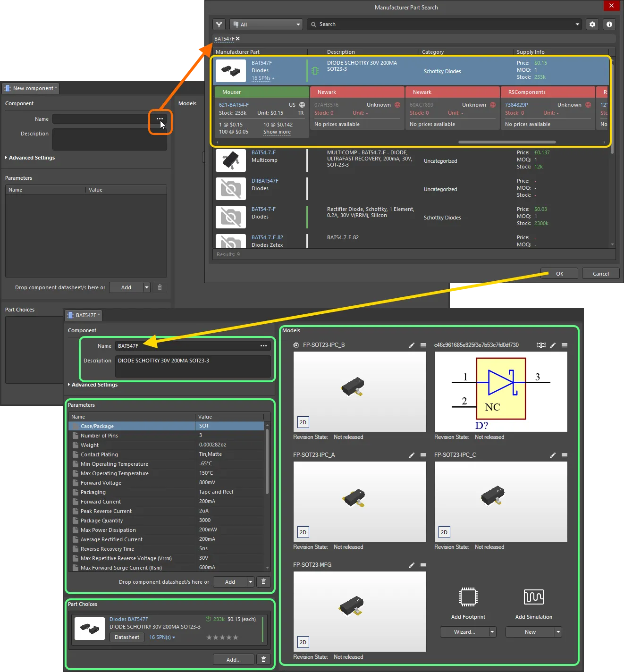This screenshot has width=624, height=672.
Task: Toggle 2D view on FP-SOT23-MFG preview
Action: click(x=303, y=642)
